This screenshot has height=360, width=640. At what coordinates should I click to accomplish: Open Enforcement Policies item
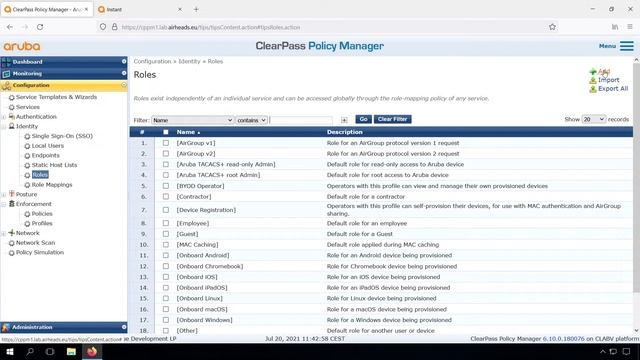[42, 214]
